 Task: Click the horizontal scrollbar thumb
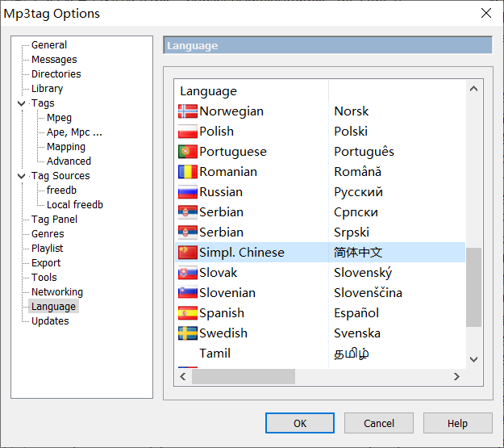point(244,376)
